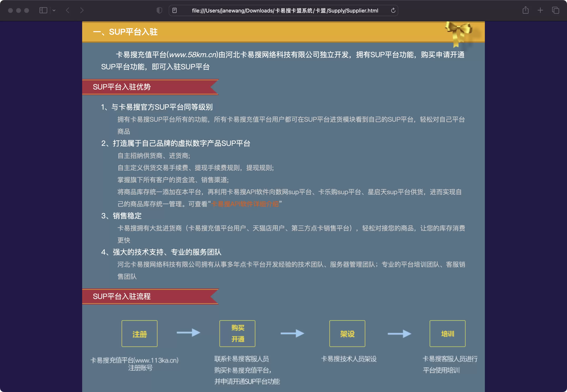Screen dimensions: 567x392
Task: Click the 培训 step box
Action: 447,334
